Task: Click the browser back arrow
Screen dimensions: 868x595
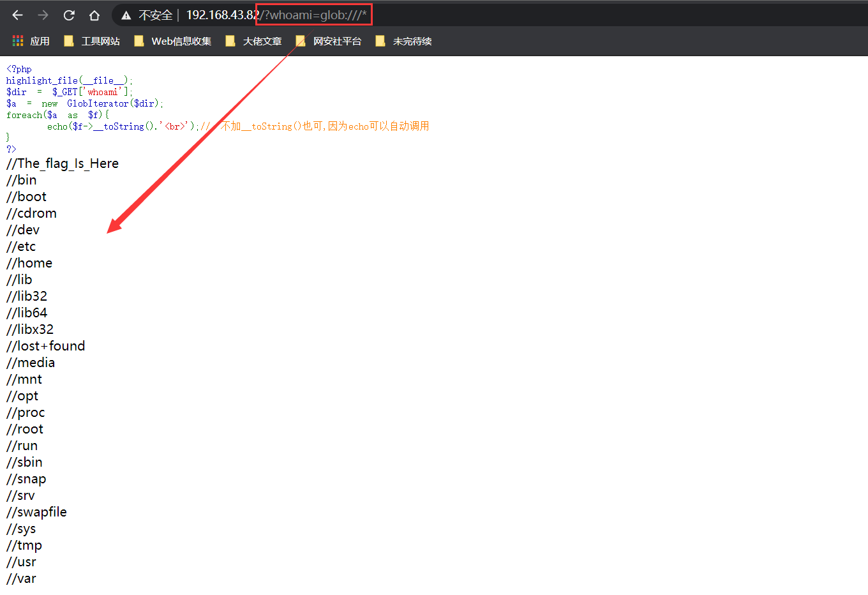Action: [x=17, y=15]
